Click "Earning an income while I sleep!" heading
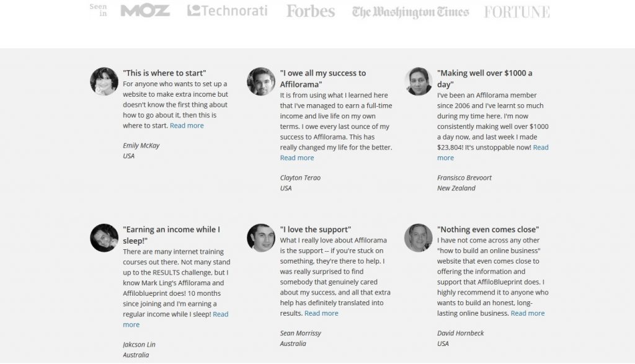635x364 pixels. point(171,235)
